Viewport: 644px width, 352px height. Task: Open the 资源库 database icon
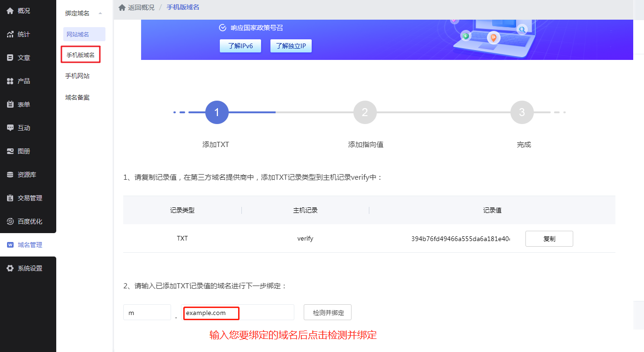coord(10,175)
